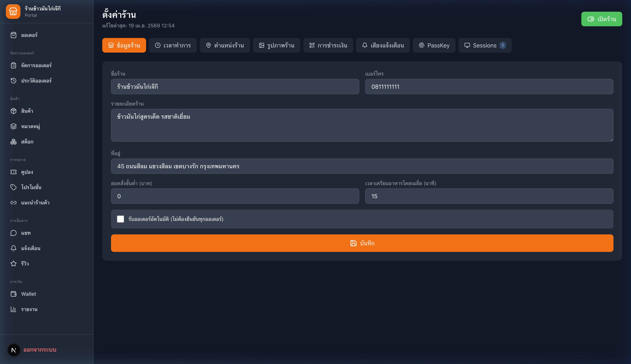Click the โปรโมชั่น tag icon
This screenshot has height=364, width=631.
(14, 187)
